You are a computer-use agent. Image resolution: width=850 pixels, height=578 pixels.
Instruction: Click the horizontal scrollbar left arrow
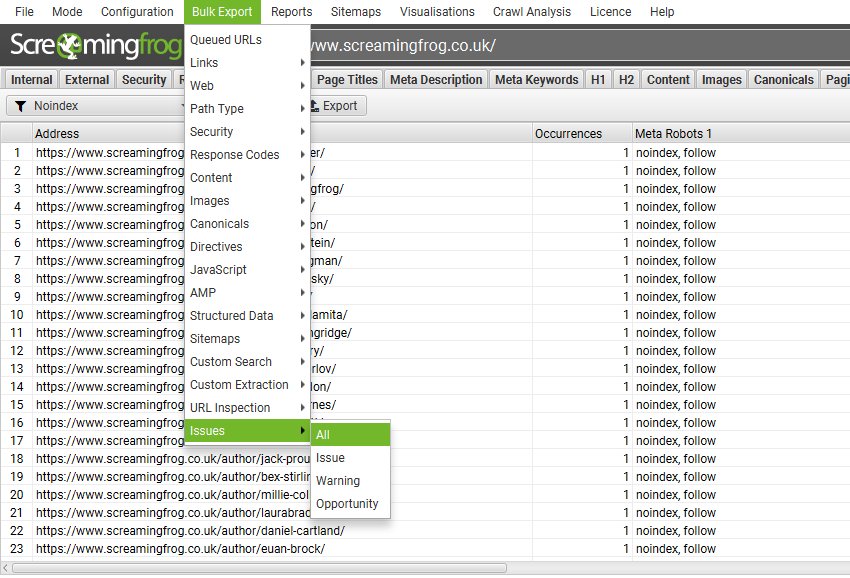click(x=5, y=568)
